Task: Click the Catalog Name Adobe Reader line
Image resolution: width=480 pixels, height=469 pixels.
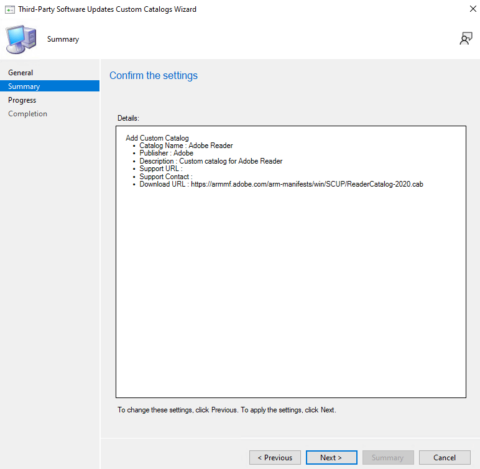Action: (186, 146)
